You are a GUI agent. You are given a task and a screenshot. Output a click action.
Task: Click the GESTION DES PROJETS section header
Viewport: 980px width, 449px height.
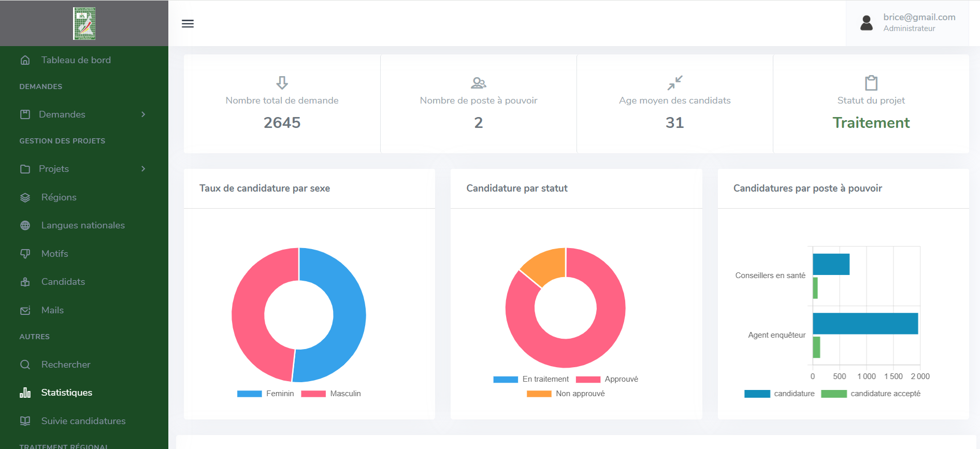tap(62, 141)
